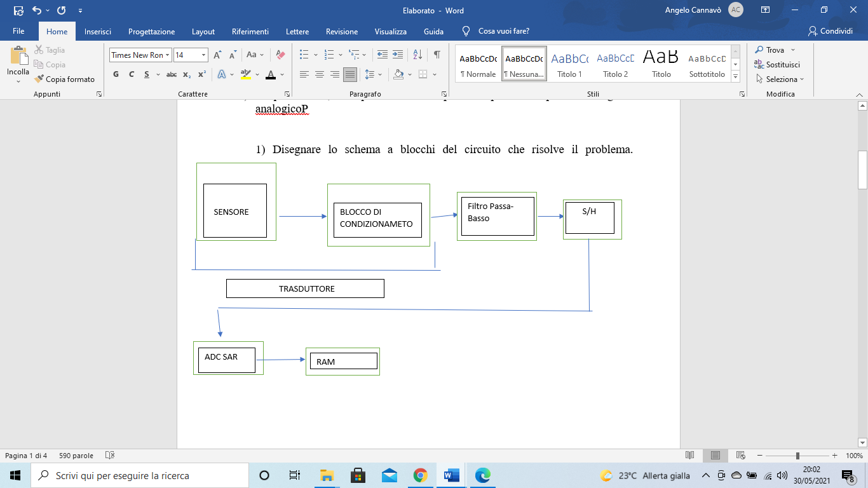
Task: Open the Seleziona dropdown
Action: click(779, 79)
